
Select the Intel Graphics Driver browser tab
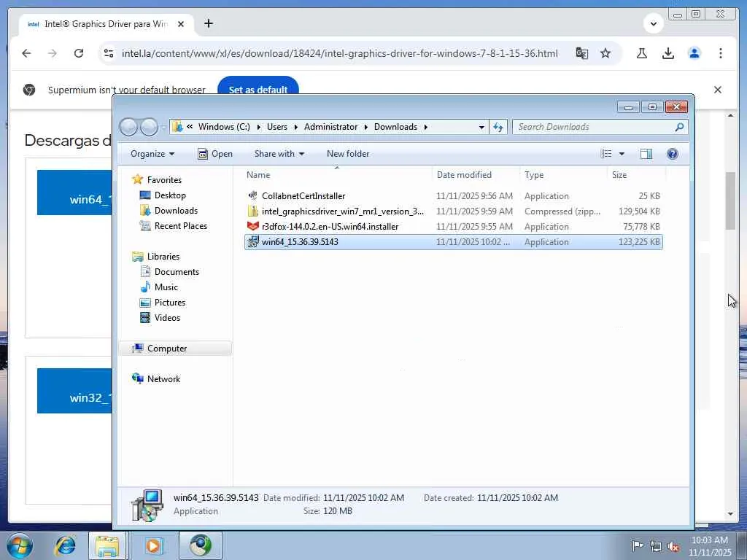[x=106, y=24]
